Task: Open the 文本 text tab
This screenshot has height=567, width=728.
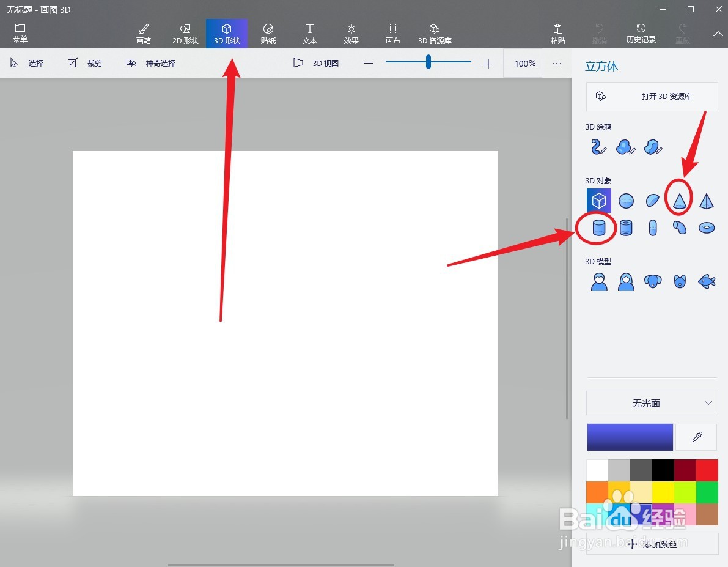Action: coord(310,34)
